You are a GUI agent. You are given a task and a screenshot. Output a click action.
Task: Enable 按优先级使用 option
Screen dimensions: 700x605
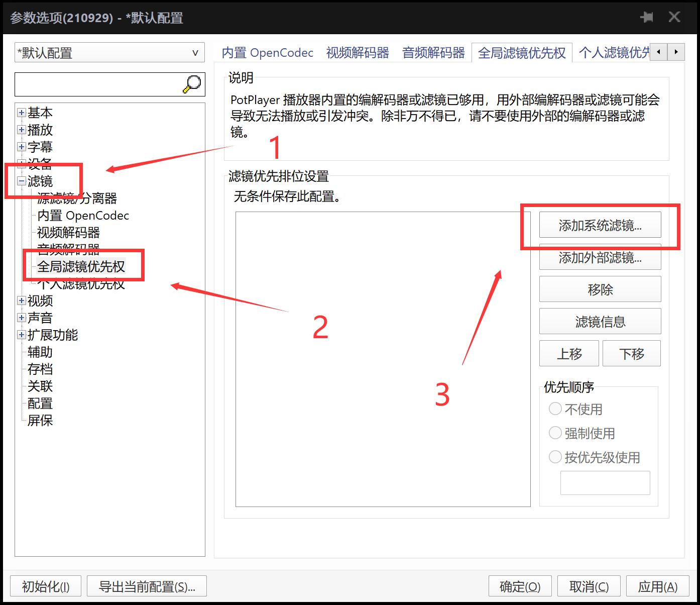click(555, 457)
